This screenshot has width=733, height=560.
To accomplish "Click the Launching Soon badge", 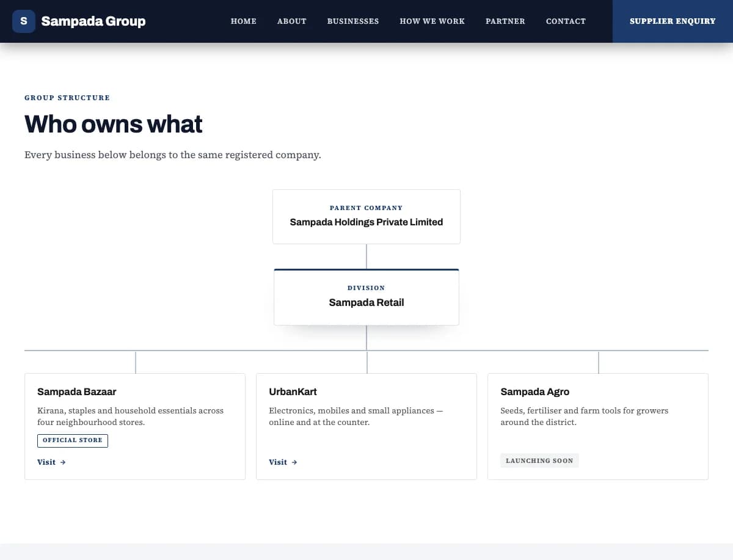I will tap(539, 460).
